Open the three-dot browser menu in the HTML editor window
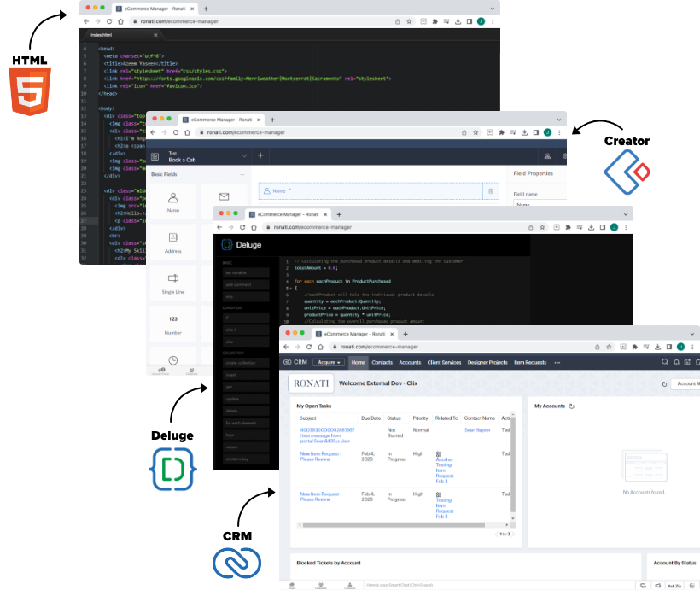 pos(493,21)
